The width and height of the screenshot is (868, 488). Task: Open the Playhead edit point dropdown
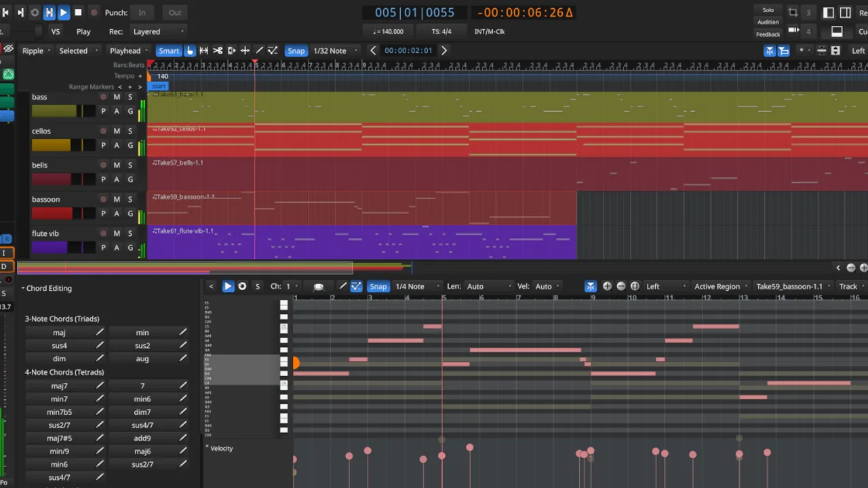point(129,50)
